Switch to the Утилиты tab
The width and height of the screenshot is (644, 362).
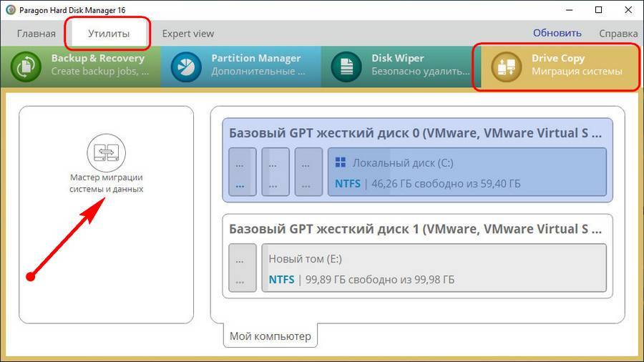(x=109, y=34)
